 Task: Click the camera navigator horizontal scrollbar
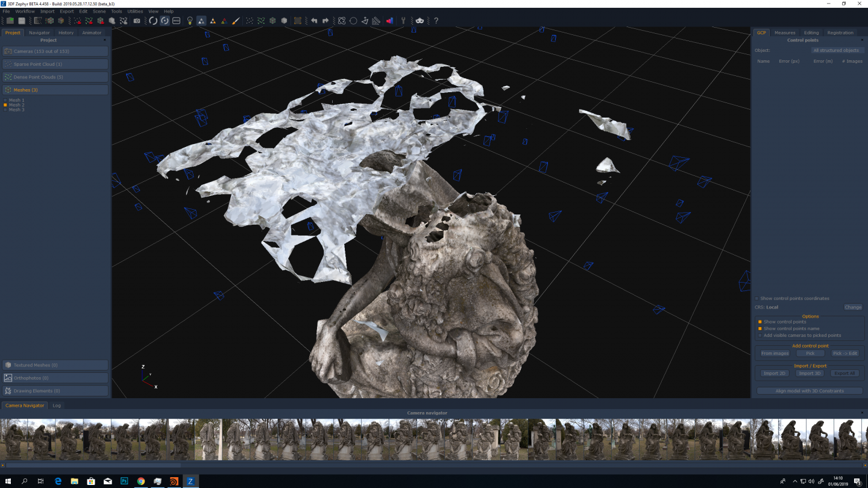[93, 465]
